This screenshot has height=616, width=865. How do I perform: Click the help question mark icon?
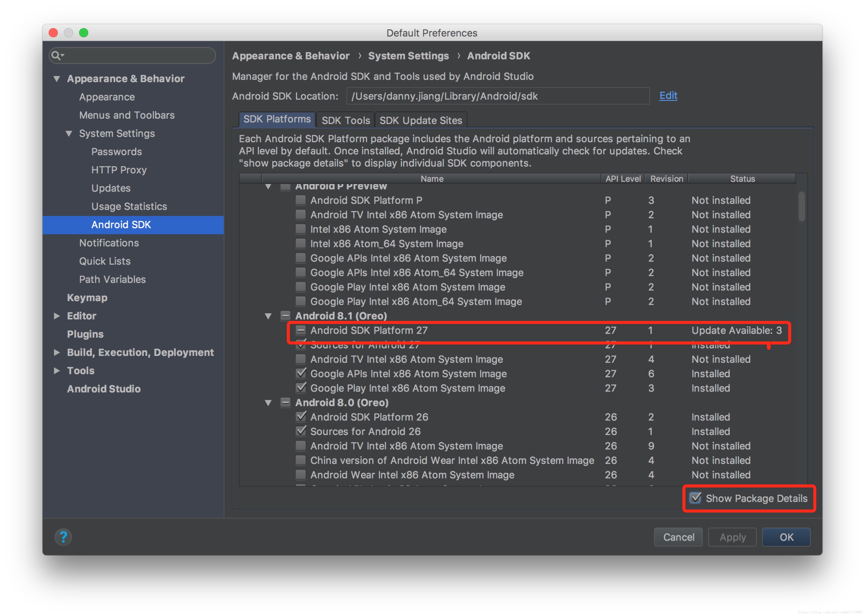tap(63, 537)
